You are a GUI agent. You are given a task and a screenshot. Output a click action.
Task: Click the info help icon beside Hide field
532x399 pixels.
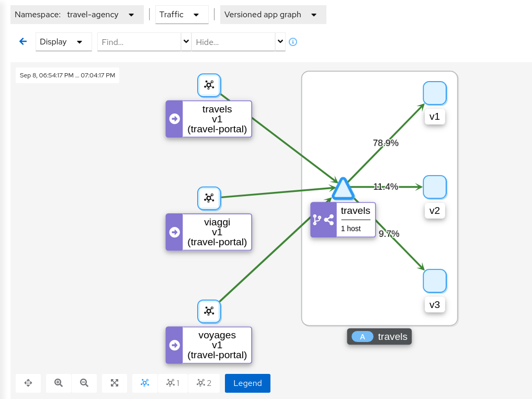pyautogui.click(x=293, y=42)
